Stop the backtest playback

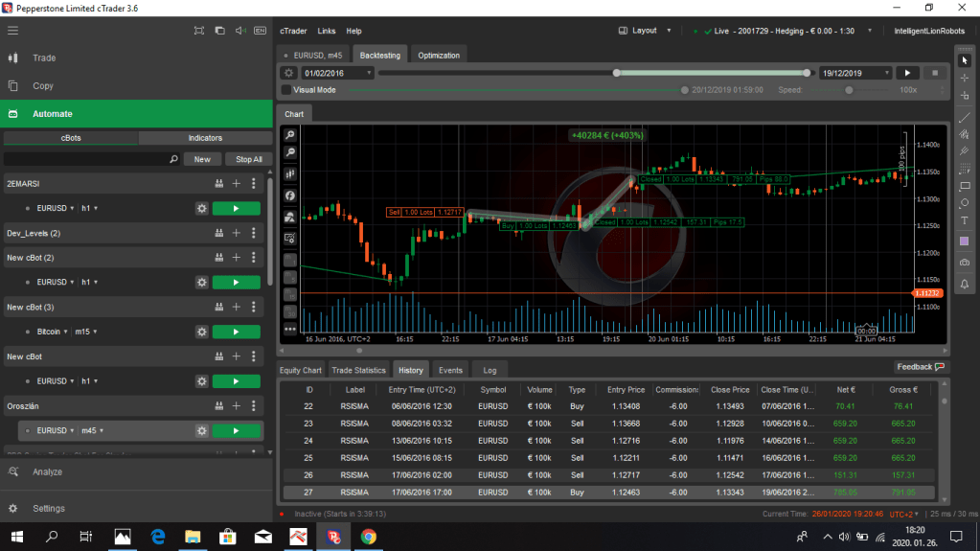934,73
